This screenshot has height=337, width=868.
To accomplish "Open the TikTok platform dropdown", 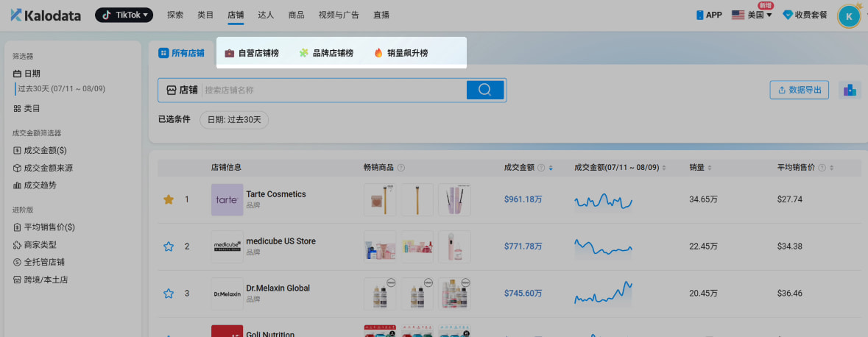I will pos(124,15).
